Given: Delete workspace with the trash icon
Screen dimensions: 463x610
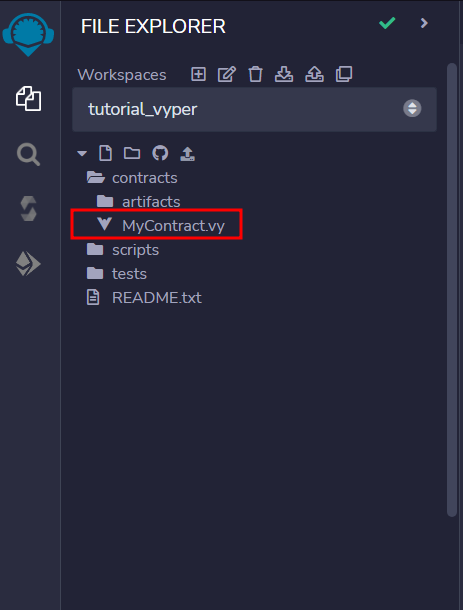Looking at the screenshot, I should pos(255,74).
